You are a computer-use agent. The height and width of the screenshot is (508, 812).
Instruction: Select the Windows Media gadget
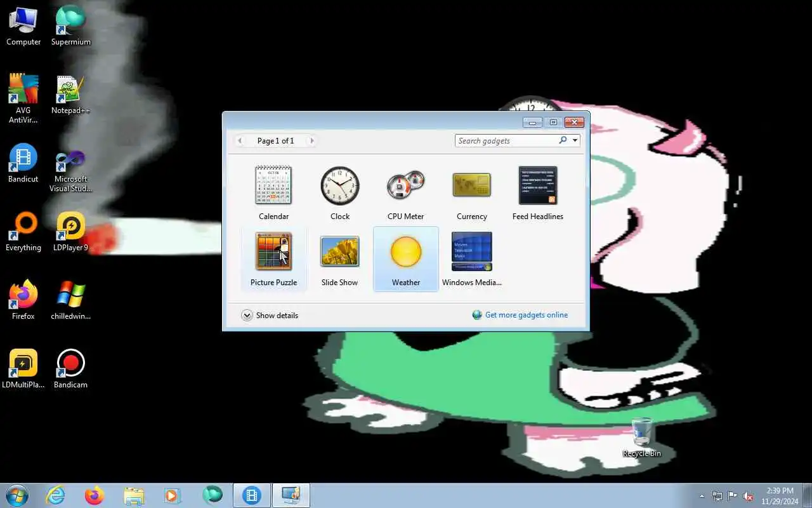[x=472, y=259]
